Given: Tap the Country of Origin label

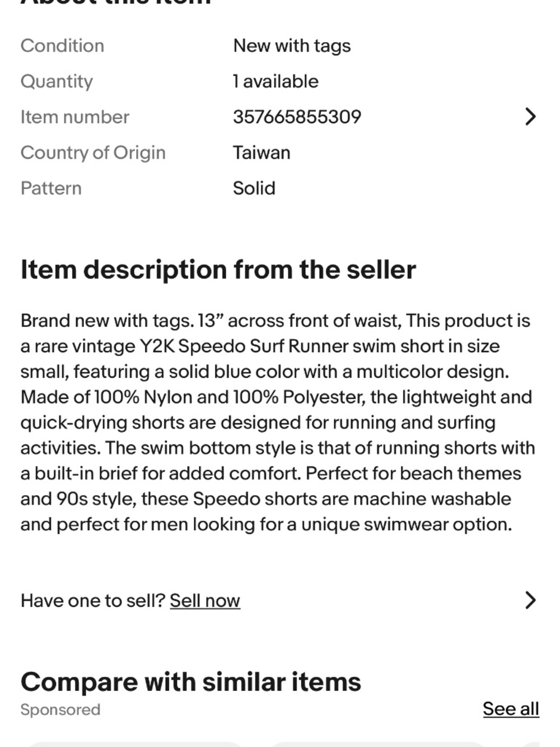Looking at the screenshot, I should pos(93,152).
